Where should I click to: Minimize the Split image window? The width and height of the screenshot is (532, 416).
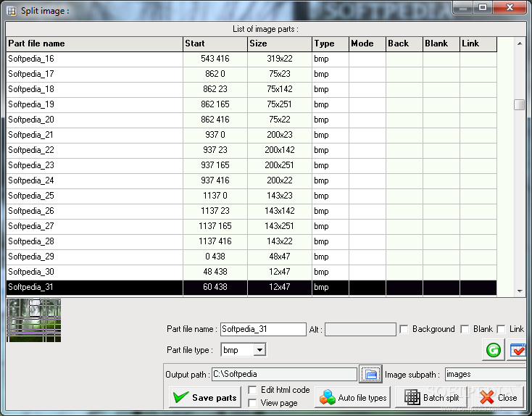coord(463,7)
